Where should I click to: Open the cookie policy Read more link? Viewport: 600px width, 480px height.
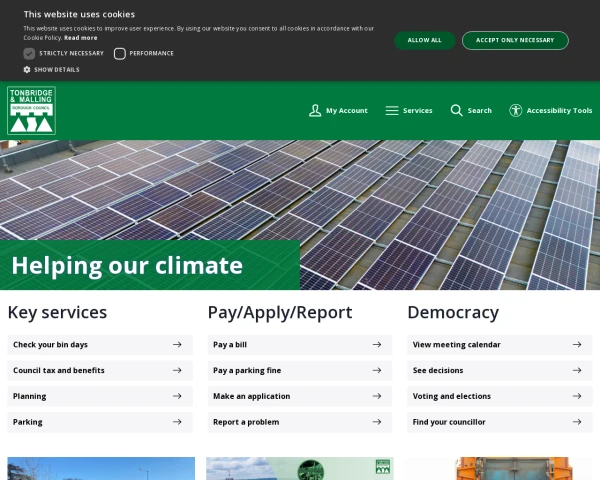click(x=81, y=37)
